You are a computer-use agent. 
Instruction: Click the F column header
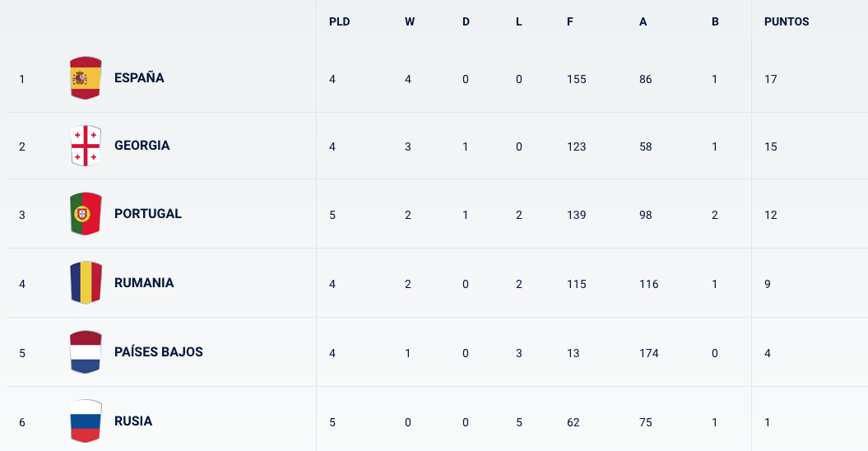point(569,21)
